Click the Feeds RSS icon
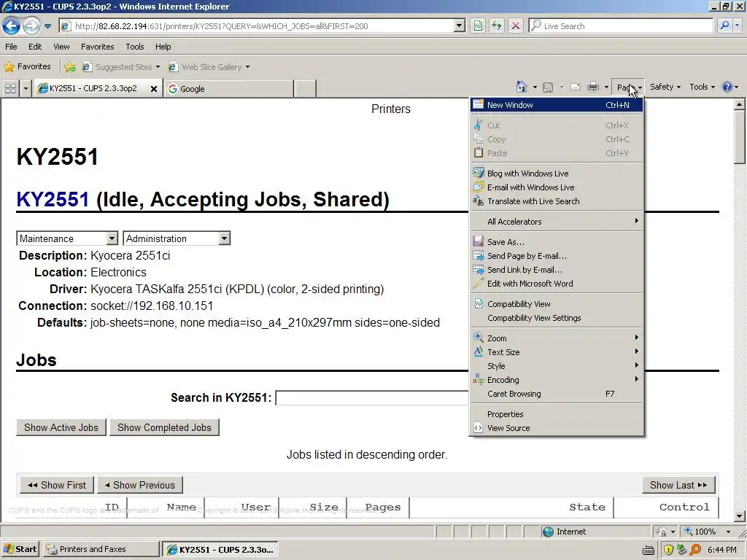747x560 pixels. pos(548,87)
